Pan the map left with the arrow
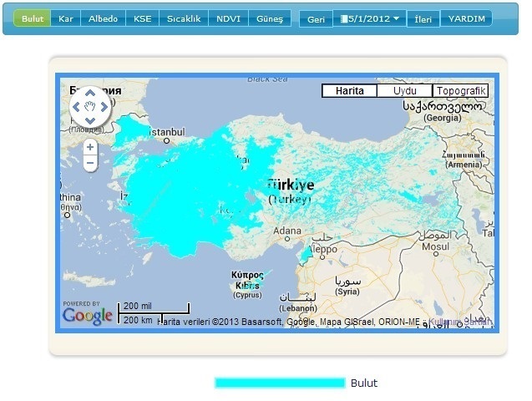 [x=75, y=106]
